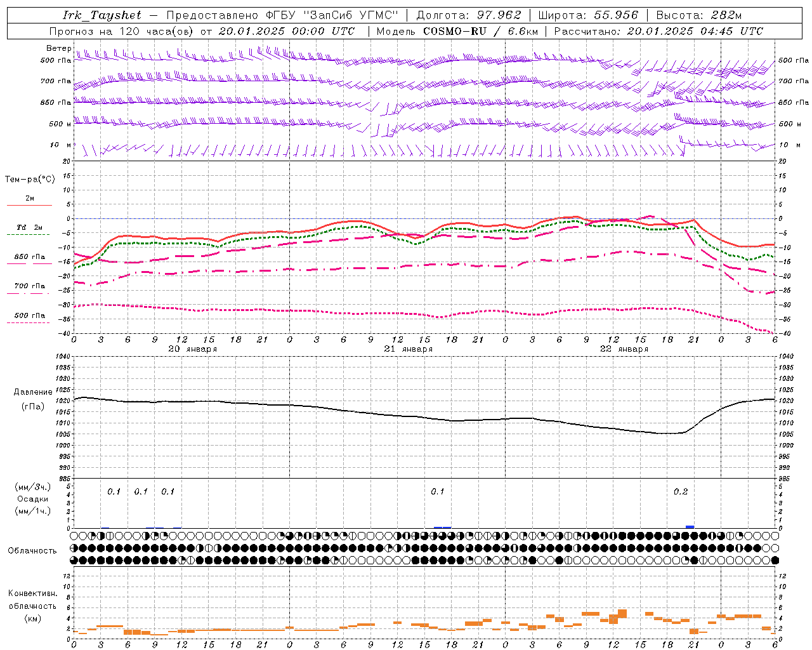Click the Тем-ра(°C) temperature label
Viewport: 812px width, 650px height.
(x=30, y=179)
